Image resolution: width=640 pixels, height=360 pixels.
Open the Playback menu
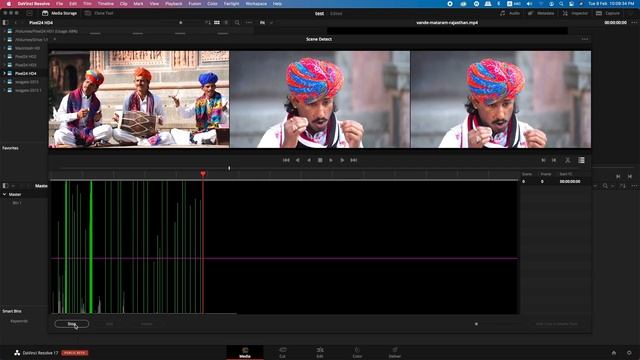174,4
